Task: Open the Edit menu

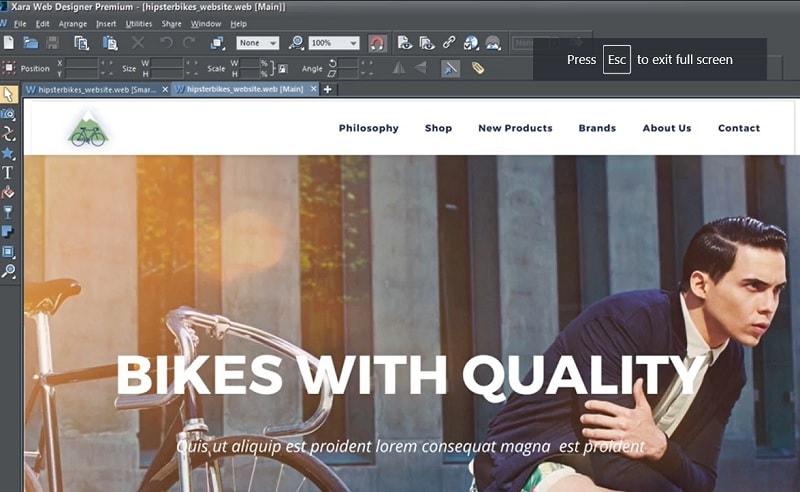Action: pyautogui.click(x=42, y=24)
